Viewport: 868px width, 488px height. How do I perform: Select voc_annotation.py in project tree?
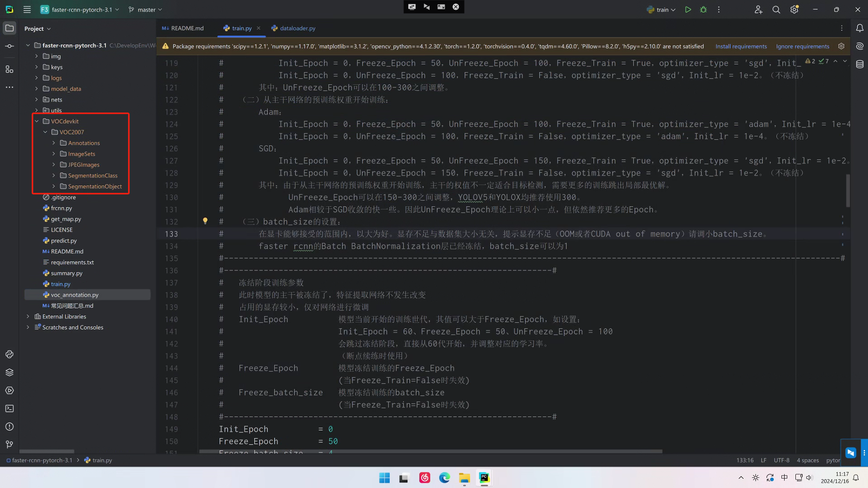click(87, 295)
